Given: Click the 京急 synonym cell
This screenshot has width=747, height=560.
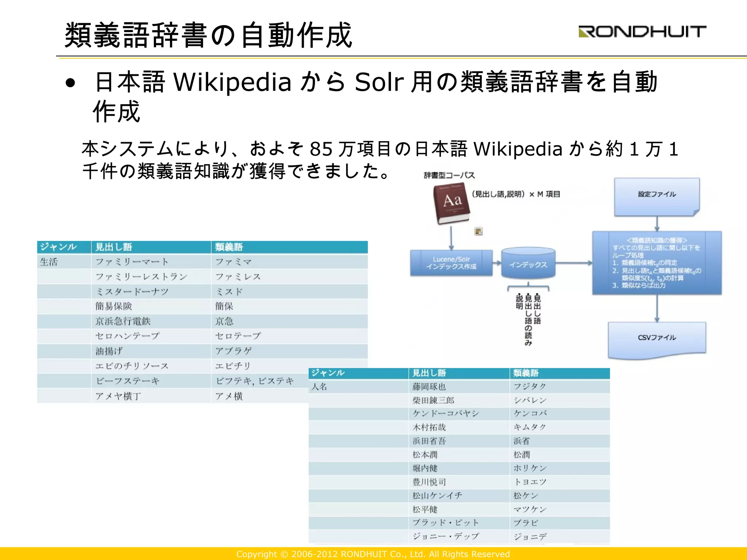Looking at the screenshot, I should pos(289,321).
